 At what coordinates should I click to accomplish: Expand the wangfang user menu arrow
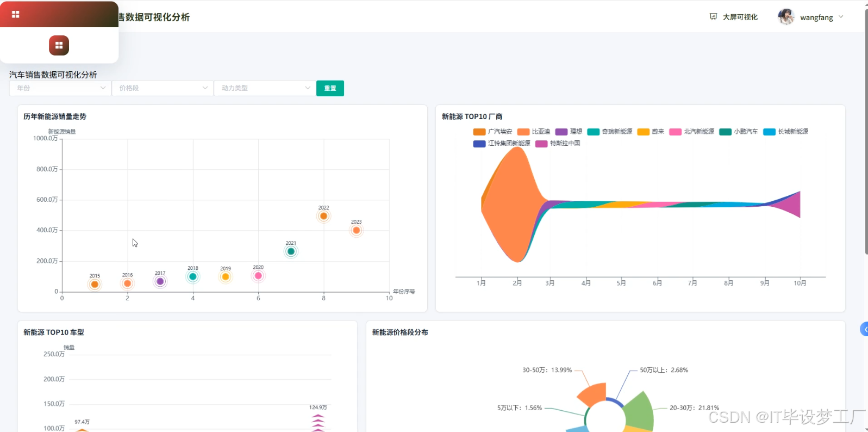[841, 17]
